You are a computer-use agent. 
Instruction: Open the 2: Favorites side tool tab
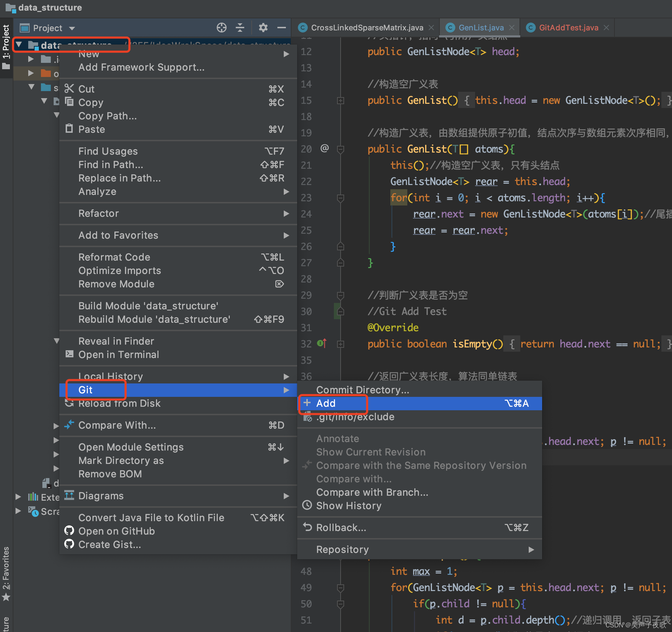(6, 573)
